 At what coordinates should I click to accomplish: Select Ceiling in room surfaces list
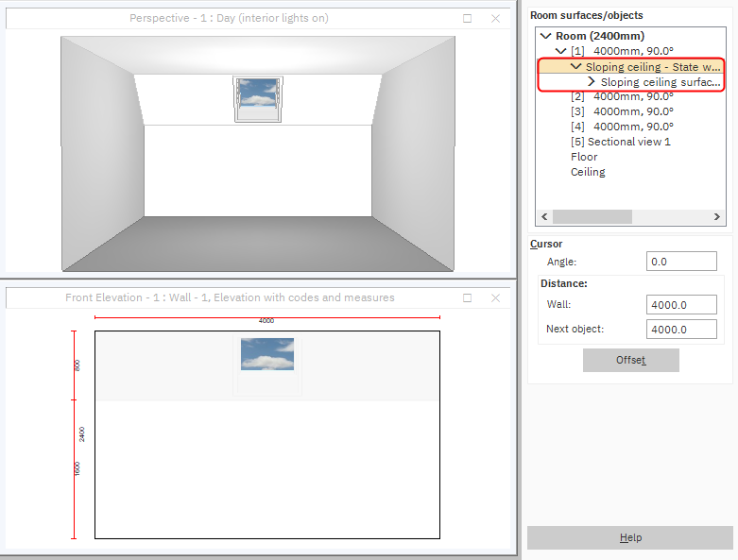click(588, 172)
